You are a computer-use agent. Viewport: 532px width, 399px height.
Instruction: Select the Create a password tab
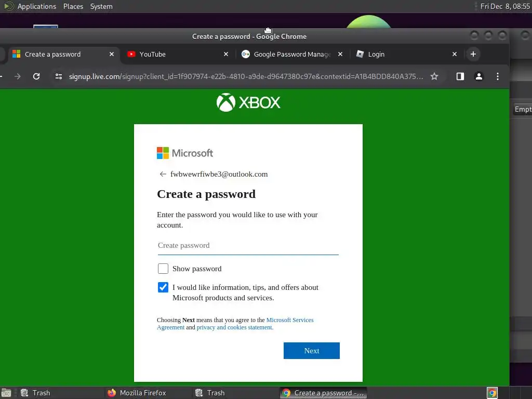(x=64, y=54)
